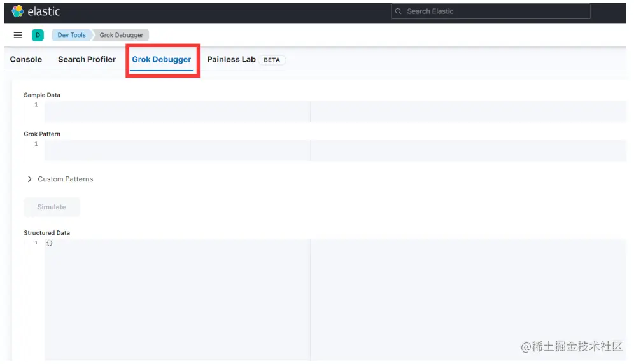Focus the Search Elastic field
Viewport: 634px width, 364px height.
(x=491, y=11)
